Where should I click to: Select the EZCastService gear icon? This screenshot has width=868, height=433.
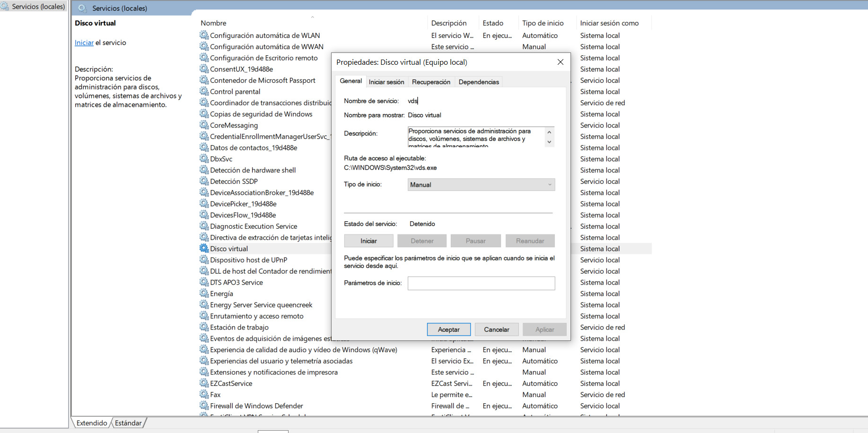point(204,383)
